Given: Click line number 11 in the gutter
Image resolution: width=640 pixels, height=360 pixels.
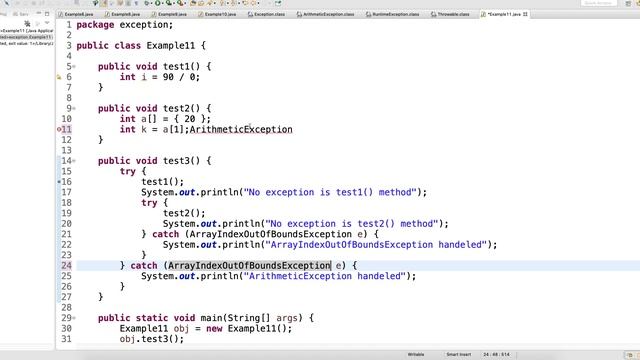Looking at the screenshot, I should [x=66, y=129].
